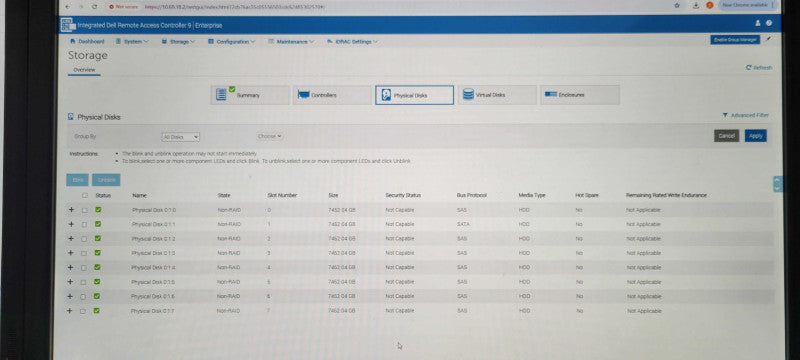Click the Physical Disks section heading icon

(71, 117)
